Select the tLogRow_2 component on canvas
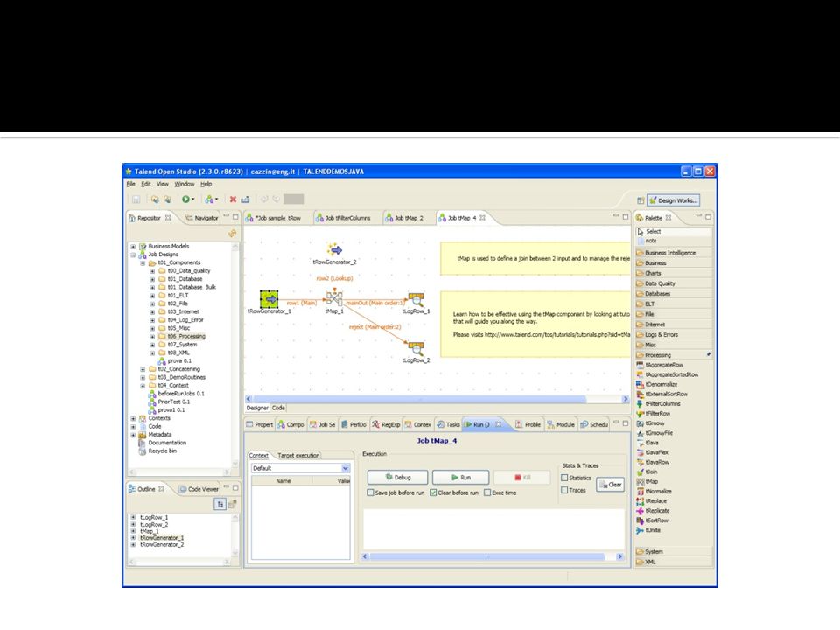The image size is (840, 630). pyautogui.click(x=416, y=348)
